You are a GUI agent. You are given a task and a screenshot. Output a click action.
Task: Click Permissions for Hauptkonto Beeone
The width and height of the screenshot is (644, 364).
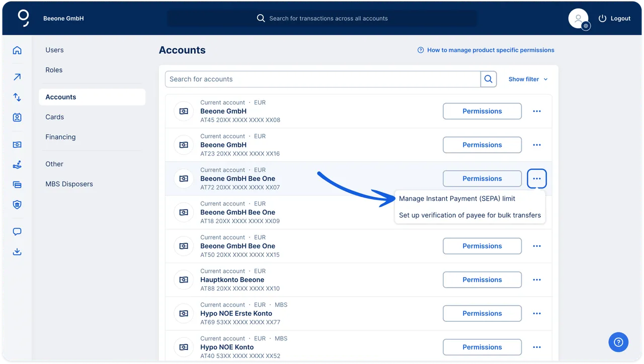[482, 280]
